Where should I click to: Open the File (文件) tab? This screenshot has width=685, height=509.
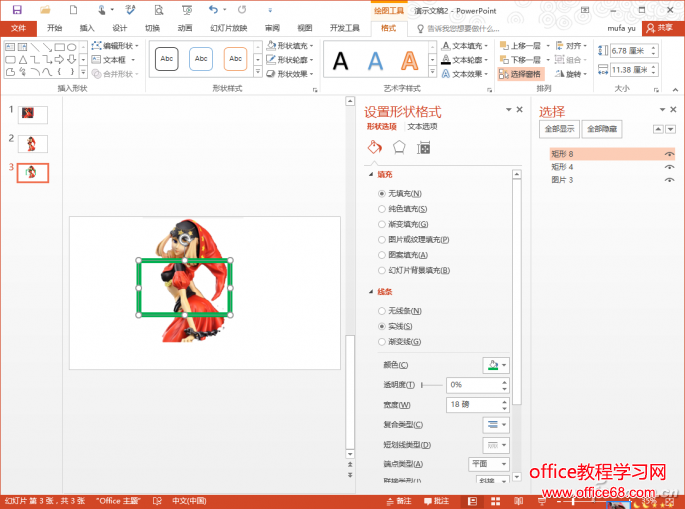18,28
